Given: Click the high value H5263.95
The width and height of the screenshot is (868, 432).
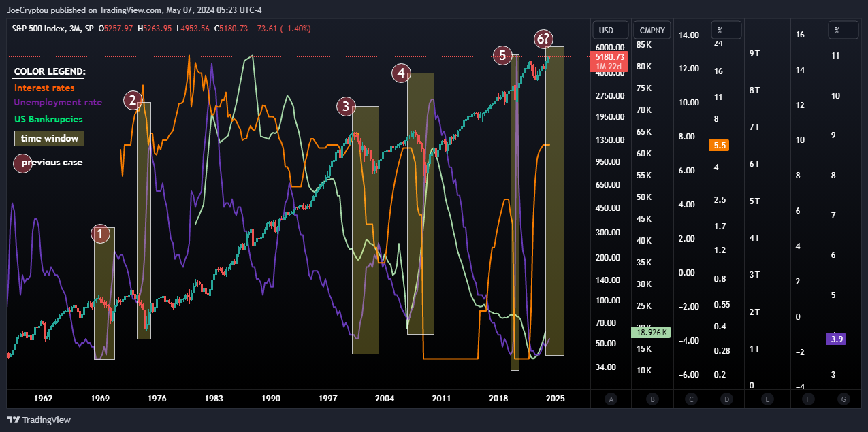Looking at the screenshot, I should pos(155,29).
